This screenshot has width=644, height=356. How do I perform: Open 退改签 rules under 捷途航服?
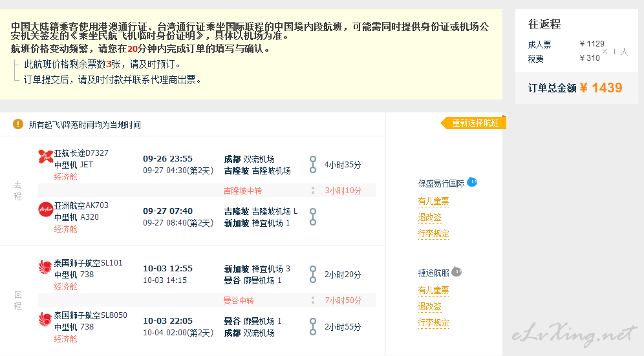pos(429,307)
